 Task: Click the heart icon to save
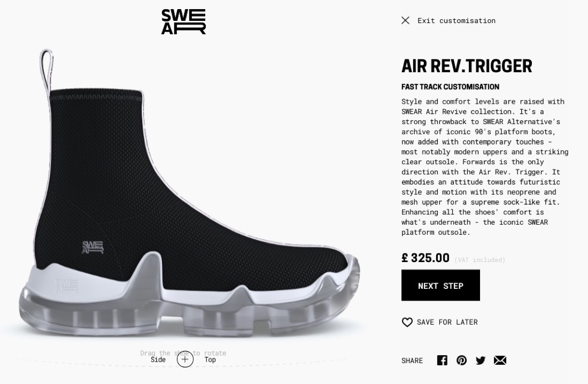[x=407, y=322]
